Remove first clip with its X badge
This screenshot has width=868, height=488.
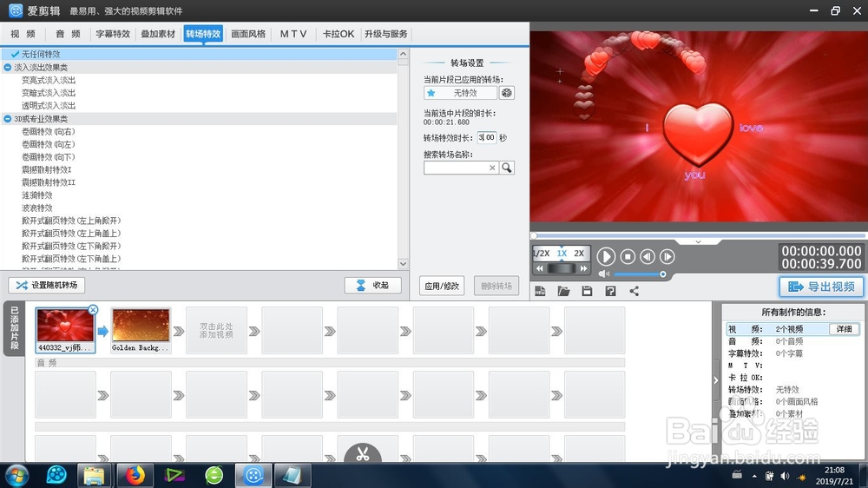(x=93, y=310)
